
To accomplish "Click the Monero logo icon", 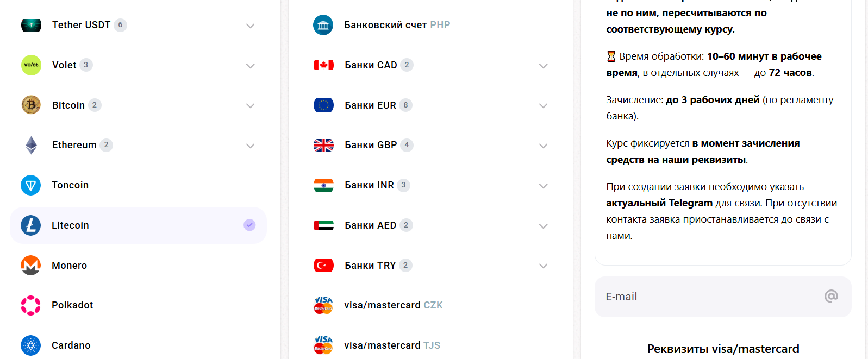I will pyautogui.click(x=31, y=266).
